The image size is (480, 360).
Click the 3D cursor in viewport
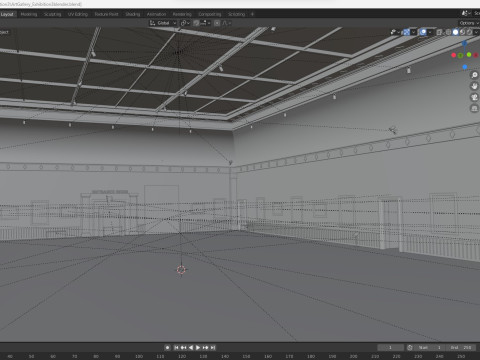(x=181, y=270)
